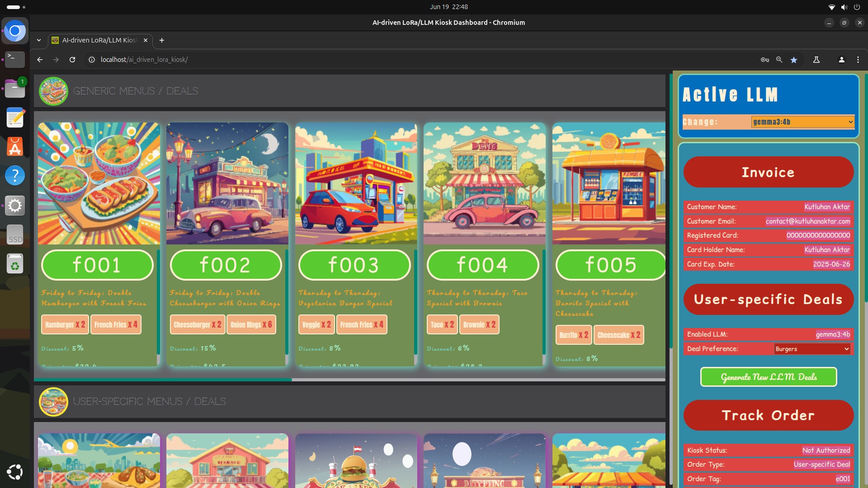The width and height of the screenshot is (868, 488).
Task: Click the User-Specific Menus round icon
Action: click(53, 402)
